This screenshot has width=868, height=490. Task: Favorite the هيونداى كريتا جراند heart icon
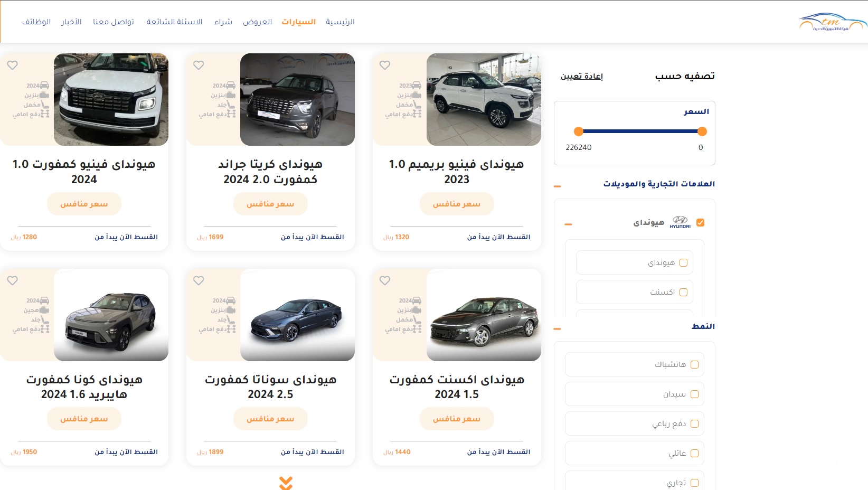[x=199, y=65]
